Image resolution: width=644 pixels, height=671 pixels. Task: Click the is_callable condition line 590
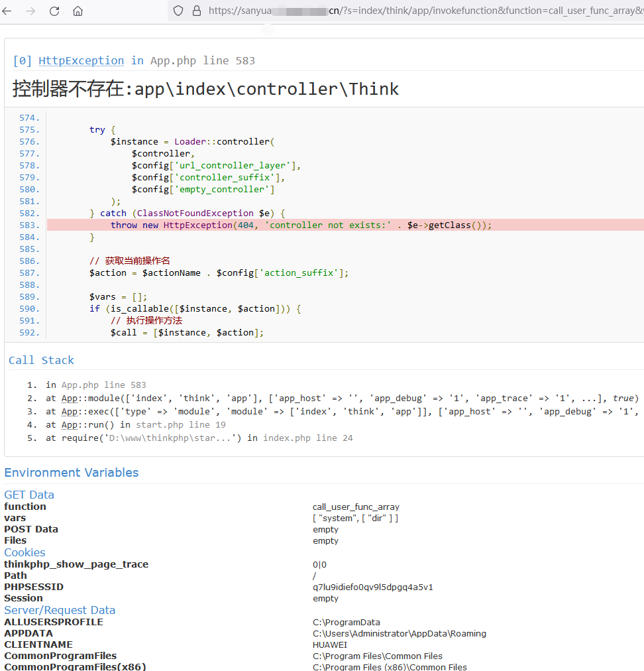[195, 309]
